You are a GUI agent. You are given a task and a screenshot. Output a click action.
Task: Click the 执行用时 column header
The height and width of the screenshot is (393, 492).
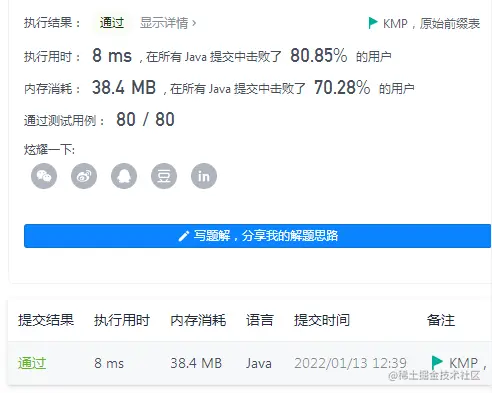[x=122, y=320]
